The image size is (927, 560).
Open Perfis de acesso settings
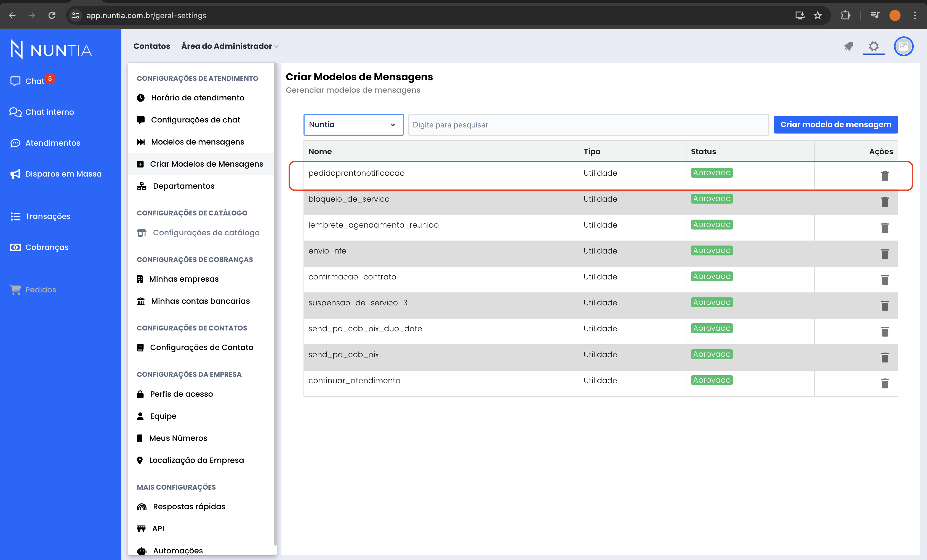pyautogui.click(x=175, y=394)
